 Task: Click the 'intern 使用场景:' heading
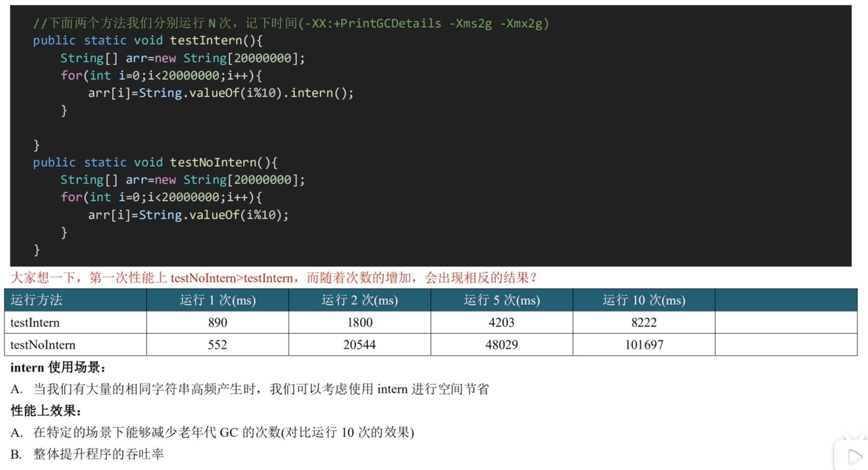(x=58, y=367)
